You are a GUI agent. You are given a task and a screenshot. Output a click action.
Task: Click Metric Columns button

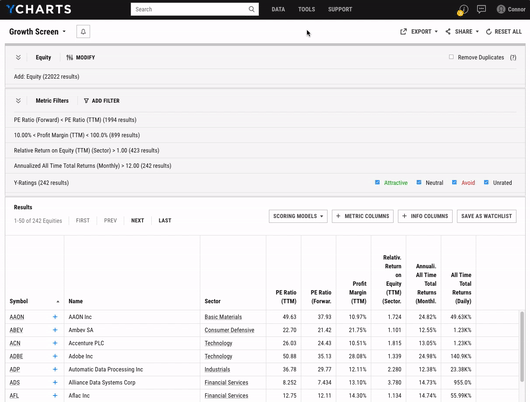(363, 216)
